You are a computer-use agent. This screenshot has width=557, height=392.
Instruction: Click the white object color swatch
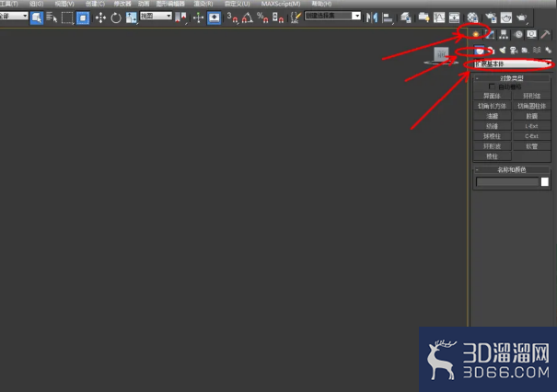(544, 182)
